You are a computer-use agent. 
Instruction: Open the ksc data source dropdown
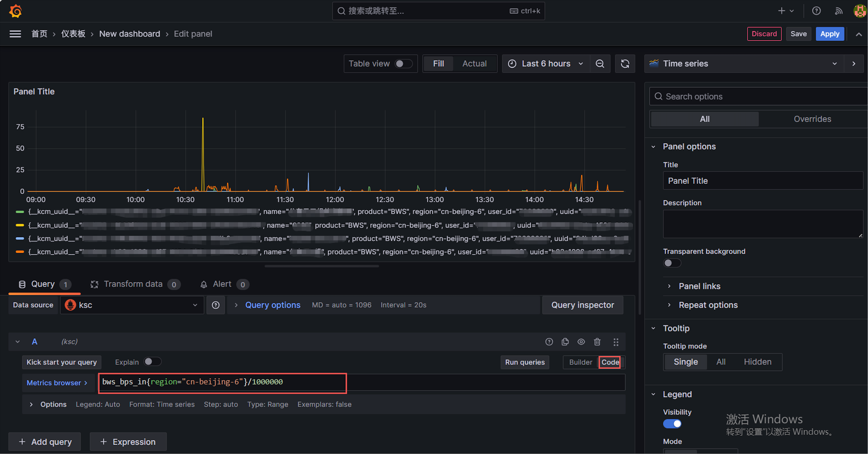click(132, 305)
